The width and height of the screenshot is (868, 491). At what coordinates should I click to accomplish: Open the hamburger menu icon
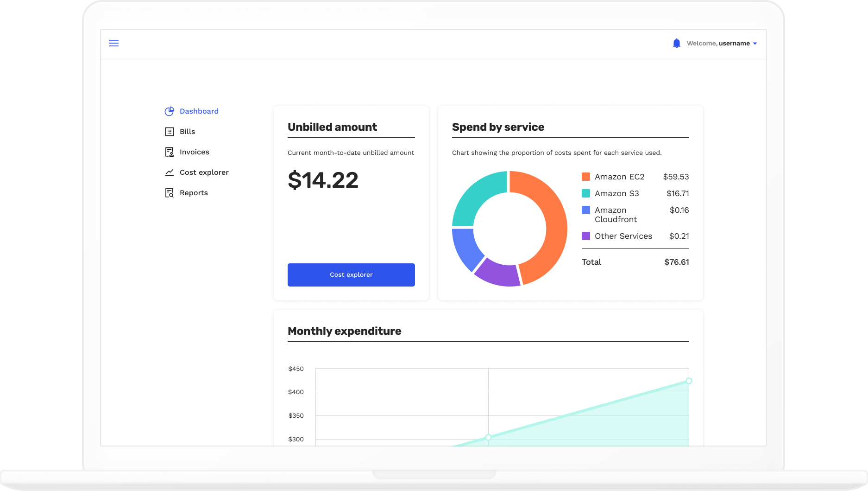(114, 43)
